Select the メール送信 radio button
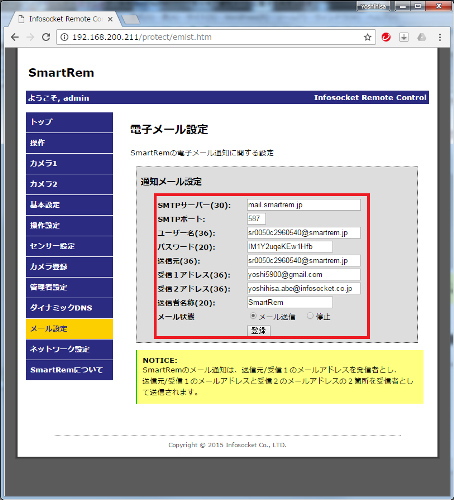This screenshot has height=500, width=454. click(x=253, y=315)
